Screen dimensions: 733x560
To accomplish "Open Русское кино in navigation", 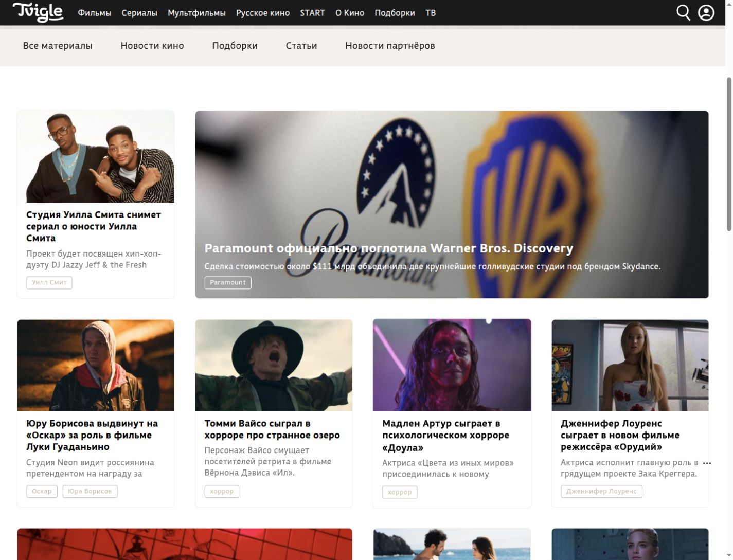I will click(263, 13).
